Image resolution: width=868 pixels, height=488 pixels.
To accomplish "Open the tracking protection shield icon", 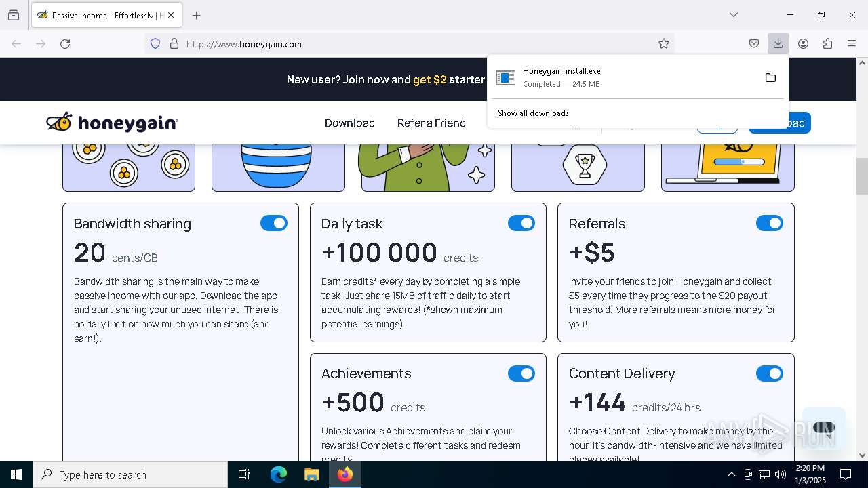I will click(x=155, y=43).
